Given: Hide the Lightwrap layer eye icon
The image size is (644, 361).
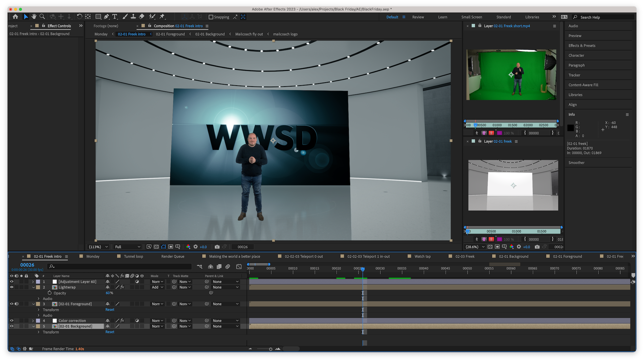Looking at the screenshot, I should point(12,287).
